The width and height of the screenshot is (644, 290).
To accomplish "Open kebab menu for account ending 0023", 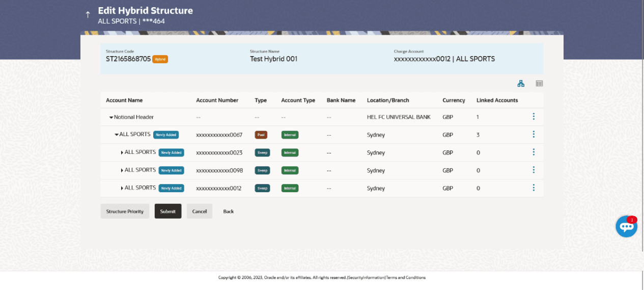I will 534,152.
